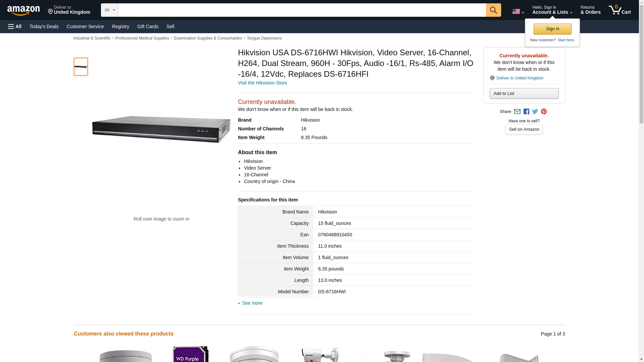Open Tongue Depressors breadcrumb link
The image size is (644, 362).
click(x=264, y=38)
